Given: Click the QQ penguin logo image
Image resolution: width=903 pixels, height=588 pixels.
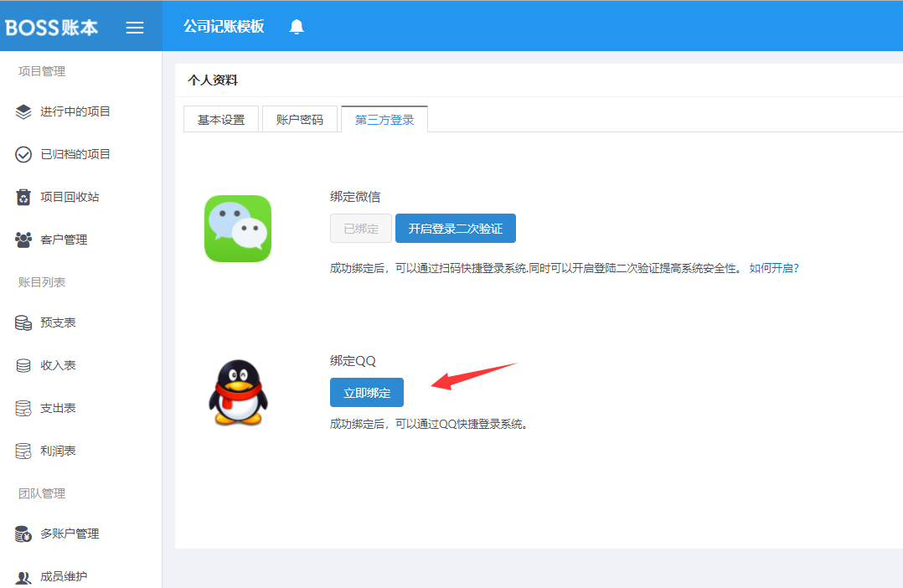Looking at the screenshot, I should coord(238,393).
